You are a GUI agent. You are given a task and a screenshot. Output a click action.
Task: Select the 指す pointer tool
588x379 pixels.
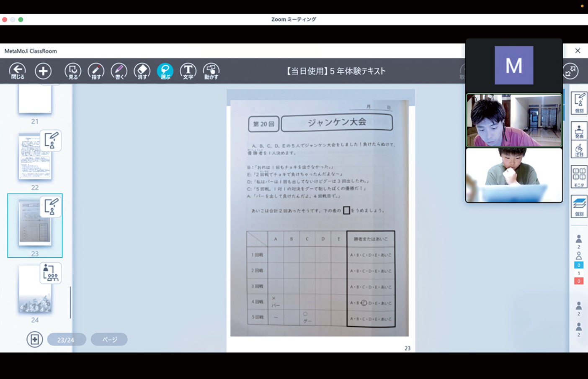coord(96,71)
